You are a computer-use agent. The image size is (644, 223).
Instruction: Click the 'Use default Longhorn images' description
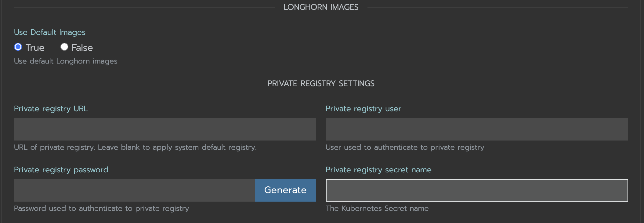coord(66,61)
